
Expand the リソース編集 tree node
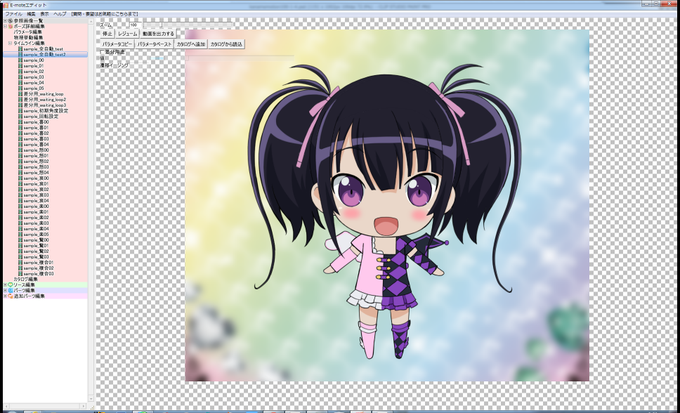pos(5,285)
